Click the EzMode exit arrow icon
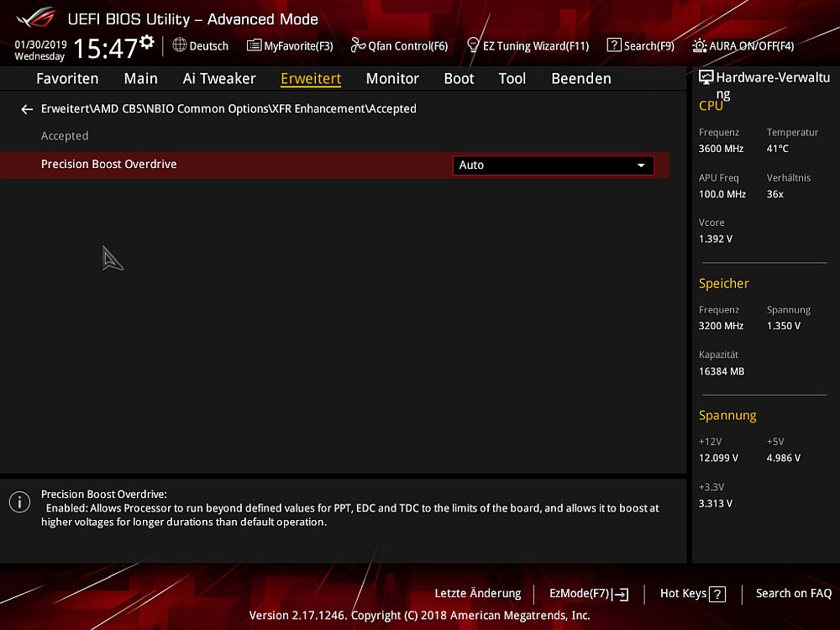 (x=622, y=594)
